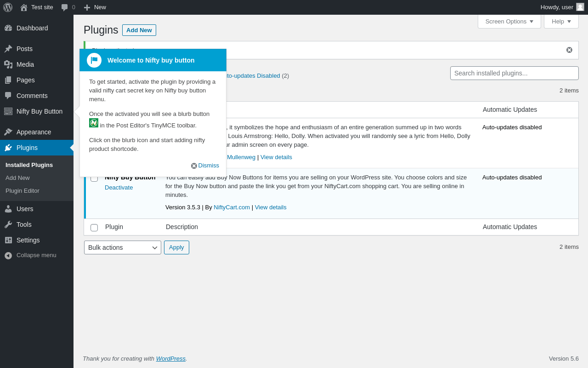The image size is (588, 368).
Task: Go to Posts menu
Action: pyautogui.click(x=37, y=49)
